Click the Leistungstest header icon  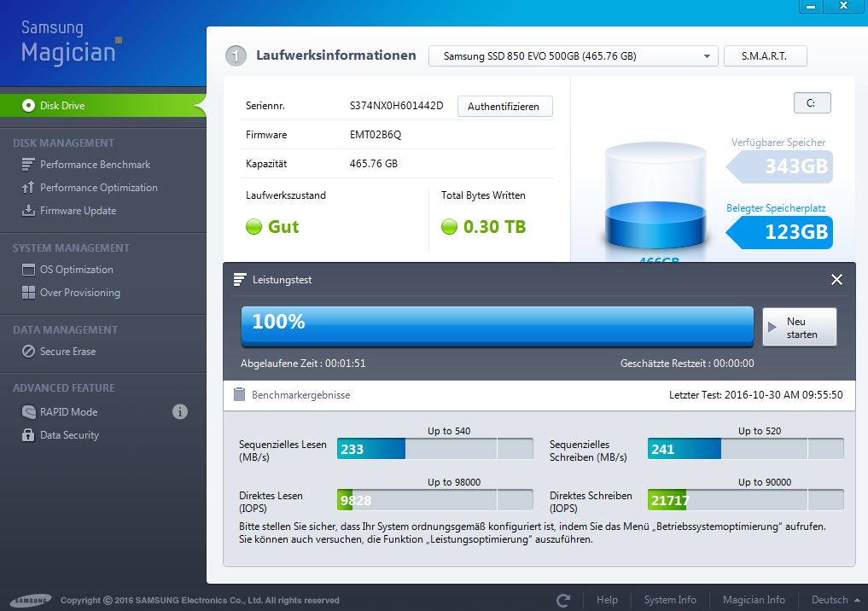[240, 280]
